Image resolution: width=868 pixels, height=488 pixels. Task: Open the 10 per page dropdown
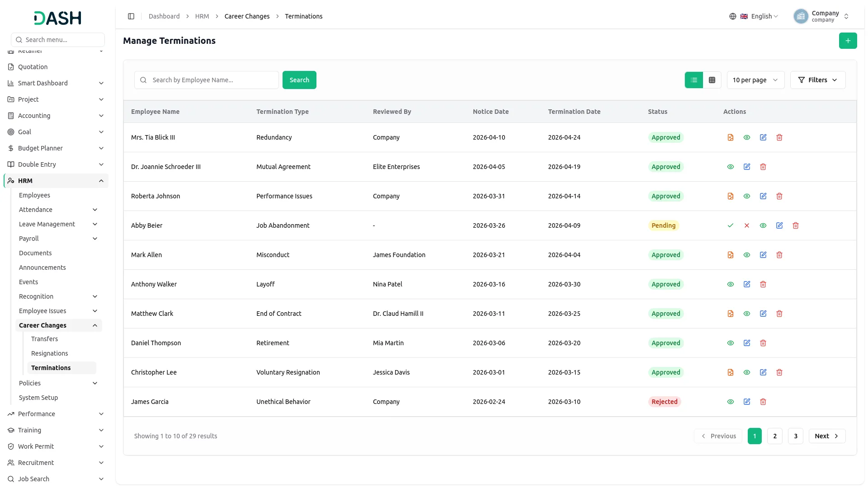[755, 80]
